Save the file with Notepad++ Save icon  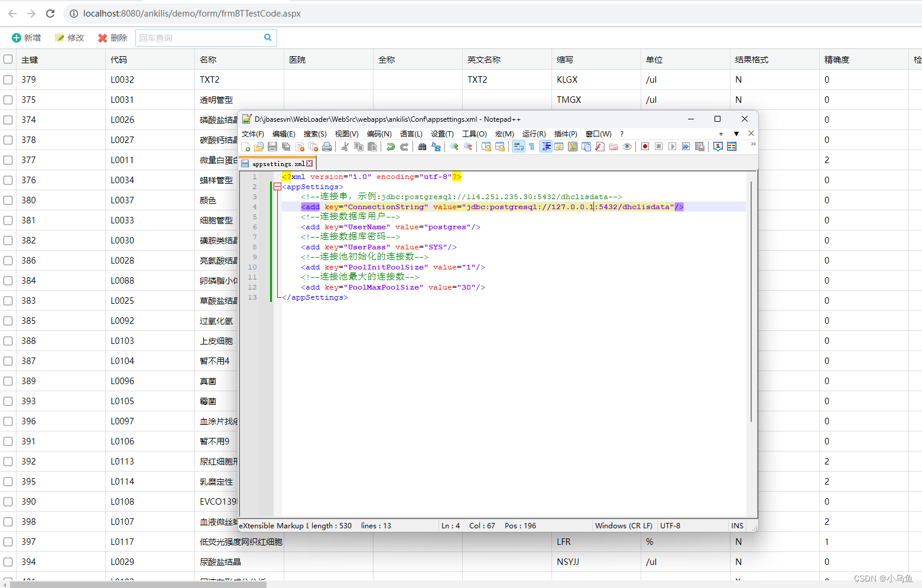pyautogui.click(x=272, y=147)
